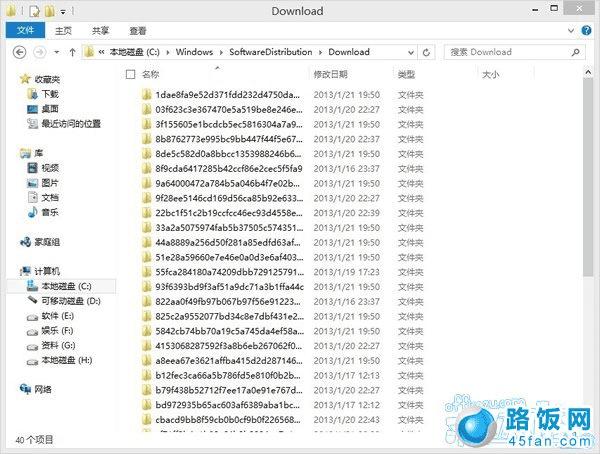Open the address bar history dropdown
Image resolution: width=600 pixels, height=454 pixels.
pyautogui.click(x=411, y=52)
